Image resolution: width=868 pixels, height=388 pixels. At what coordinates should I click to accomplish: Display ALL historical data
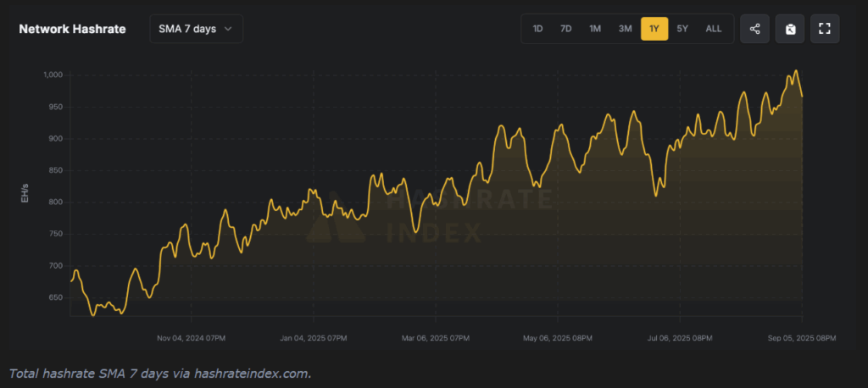tap(714, 29)
